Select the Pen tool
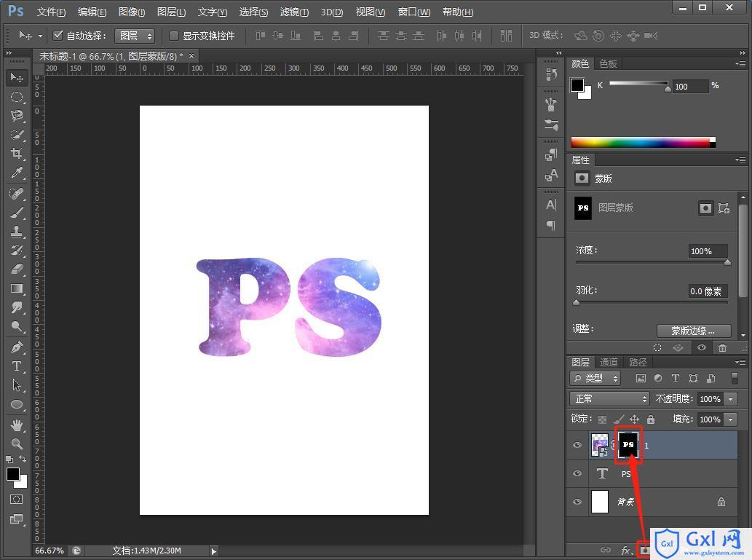The height and width of the screenshot is (560, 752). [16, 347]
